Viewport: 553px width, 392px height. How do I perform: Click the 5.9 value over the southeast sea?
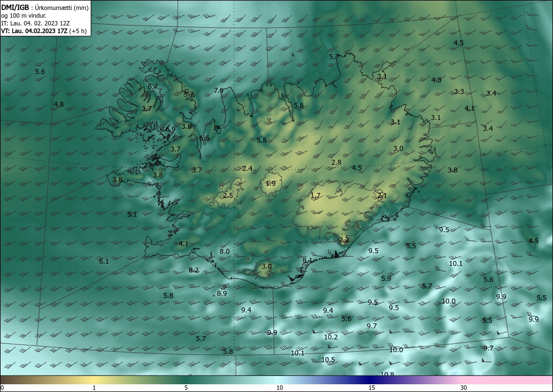pos(386,278)
